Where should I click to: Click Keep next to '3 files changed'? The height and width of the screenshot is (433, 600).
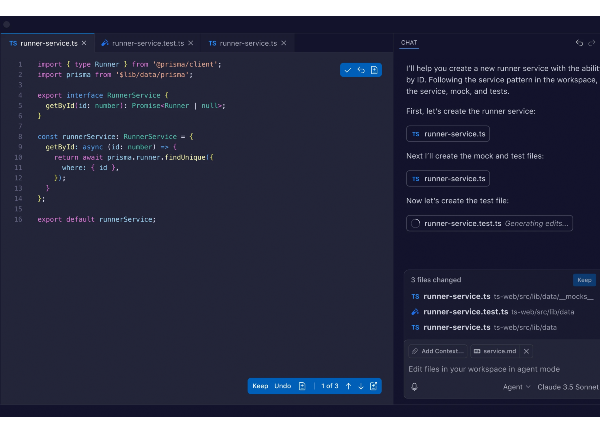(x=584, y=280)
